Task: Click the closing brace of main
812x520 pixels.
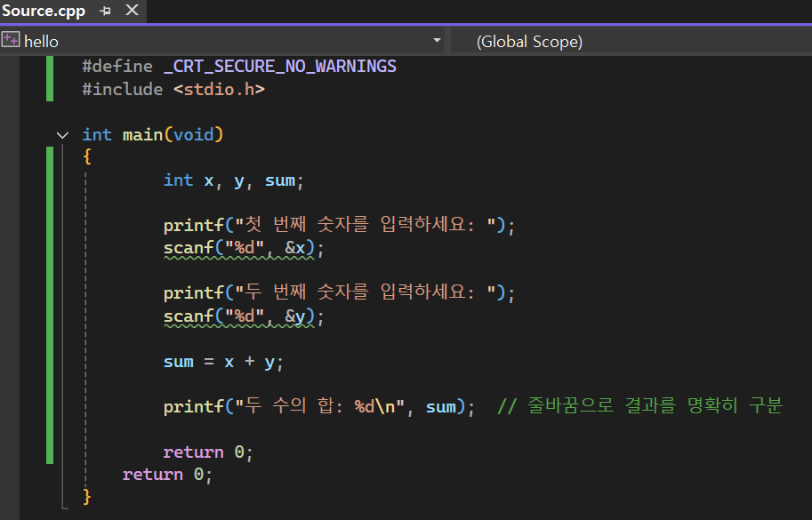Action: (87, 497)
